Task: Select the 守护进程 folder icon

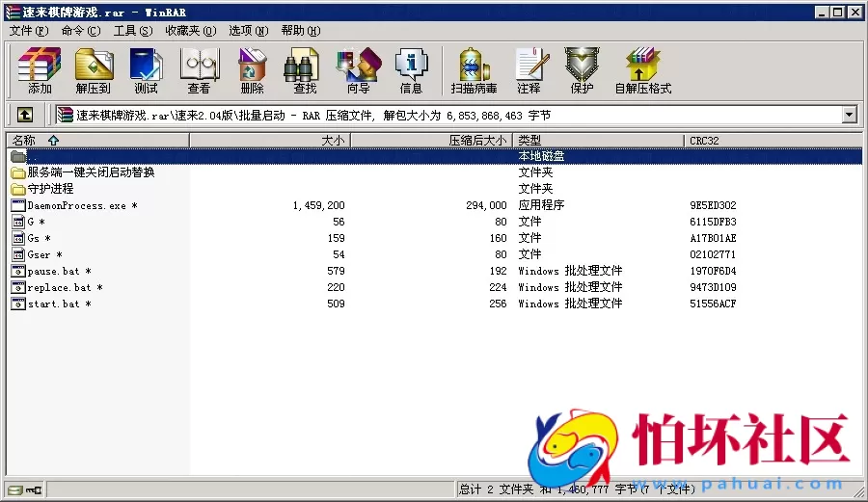Action: point(18,189)
